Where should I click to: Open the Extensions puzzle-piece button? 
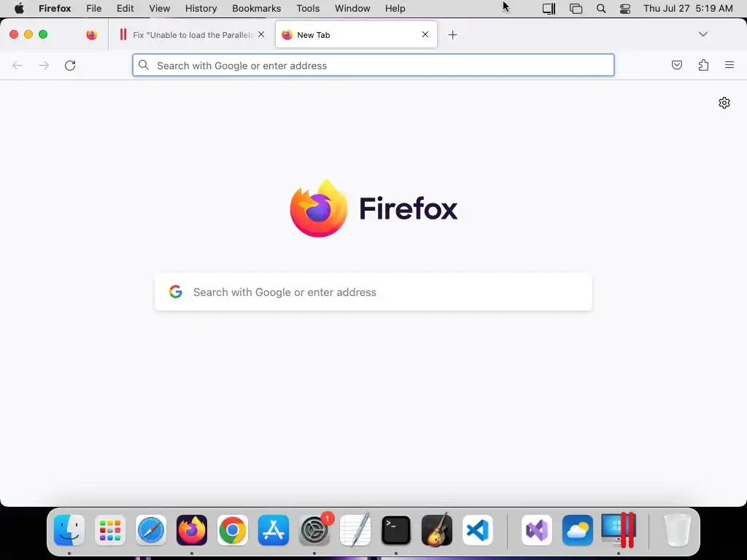click(x=703, y=65)
